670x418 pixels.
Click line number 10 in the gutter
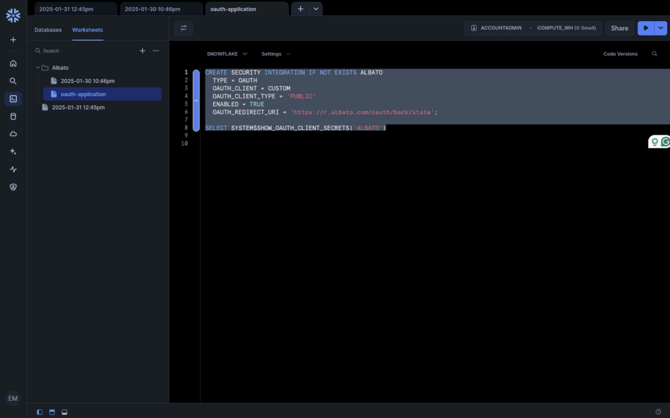click(185, 144)
